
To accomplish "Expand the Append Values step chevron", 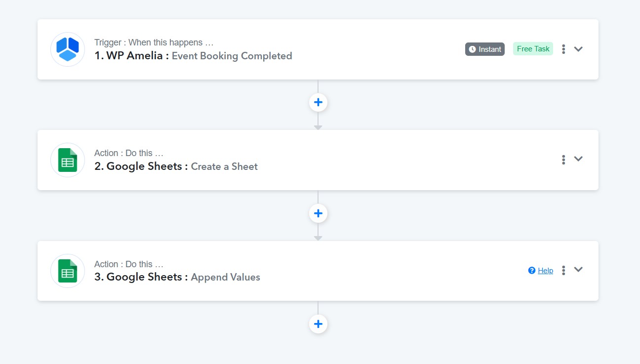I will point(578,270).
